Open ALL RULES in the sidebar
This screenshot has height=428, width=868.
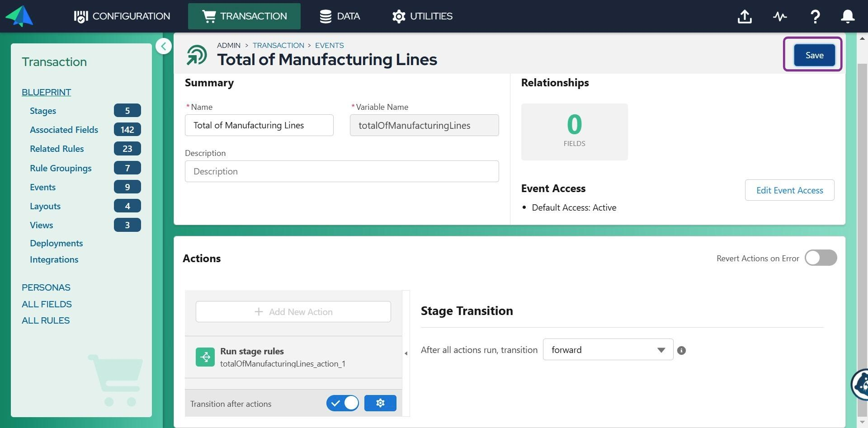click(x=46, y=320)
